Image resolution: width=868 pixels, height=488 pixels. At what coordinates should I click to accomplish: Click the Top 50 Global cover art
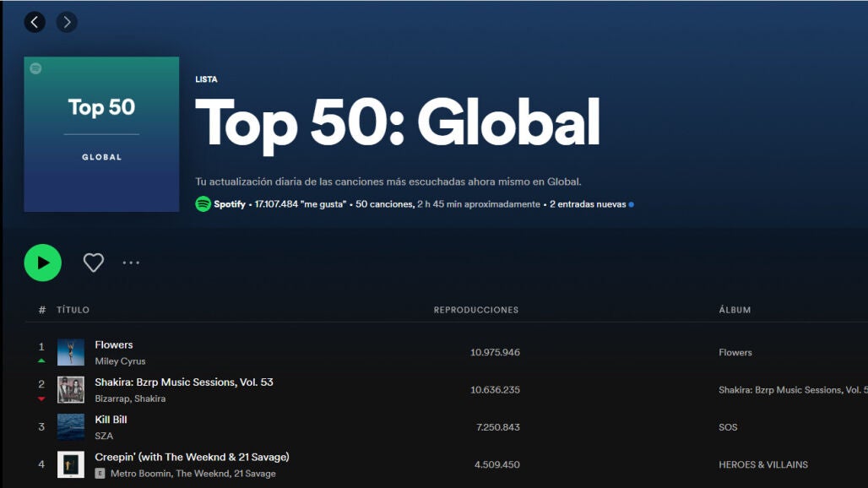pos(101,134)
